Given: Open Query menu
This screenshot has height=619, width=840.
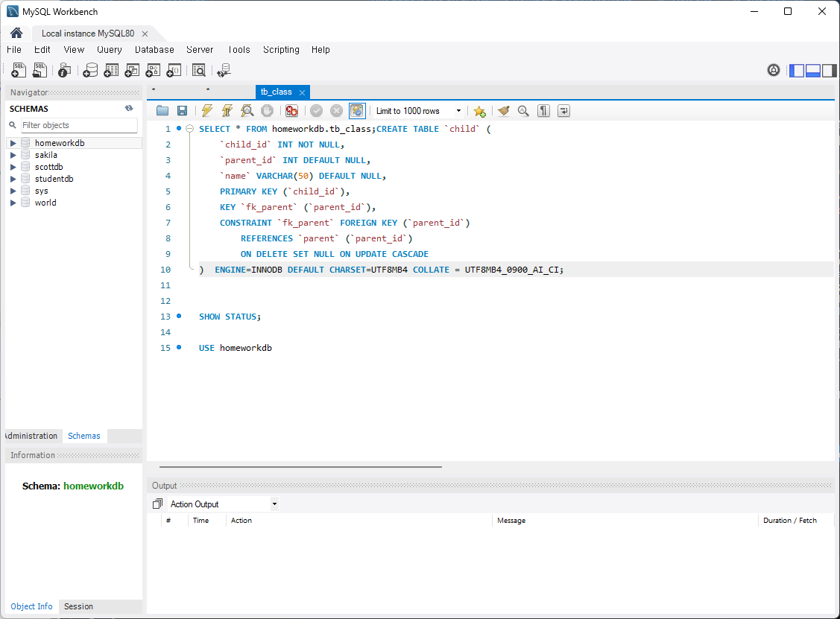Looking at the screenshot, I should 110,50.
